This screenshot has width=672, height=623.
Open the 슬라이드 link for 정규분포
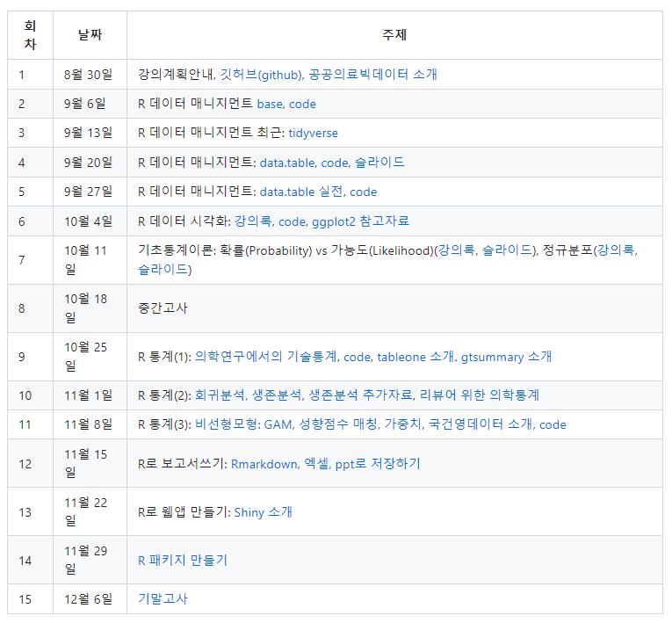163,270
